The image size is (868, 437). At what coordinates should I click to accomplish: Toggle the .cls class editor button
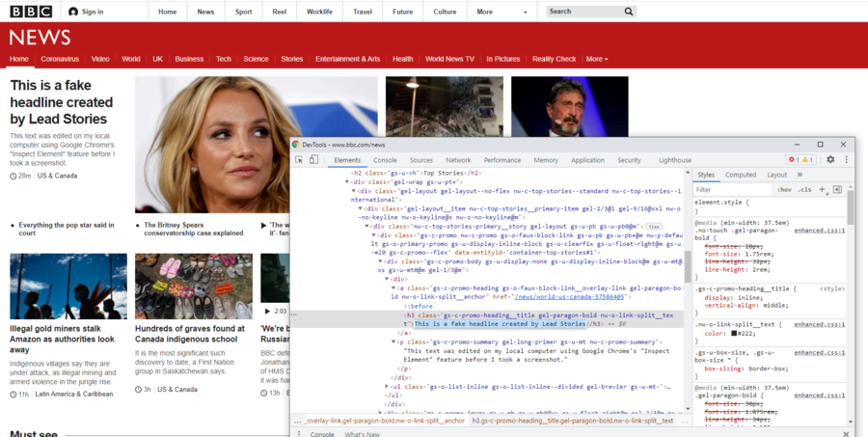pos(804,189)
